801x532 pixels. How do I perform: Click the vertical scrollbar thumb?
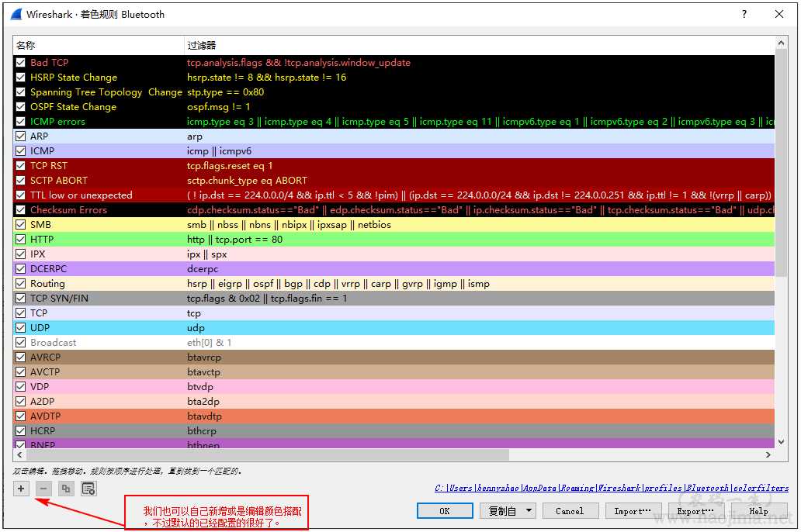pyautogui.click(x=781, y=164)
